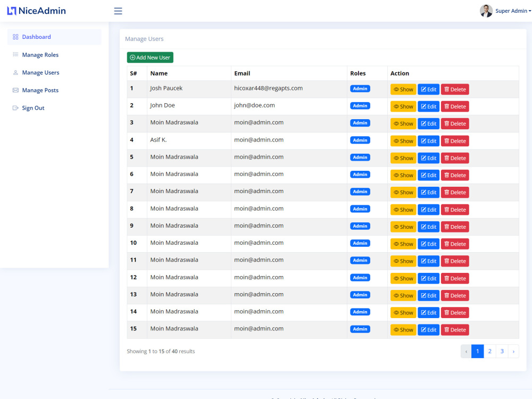The image size is (532, 399).
Task: Click the next page arrow
Action: coord(513,351)
